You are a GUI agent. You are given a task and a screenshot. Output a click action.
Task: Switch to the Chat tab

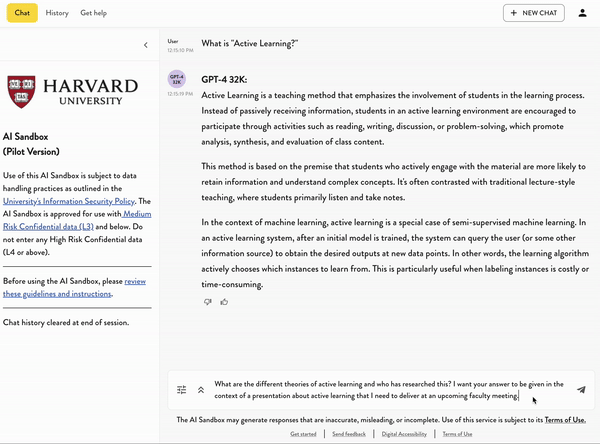point(22,13)
